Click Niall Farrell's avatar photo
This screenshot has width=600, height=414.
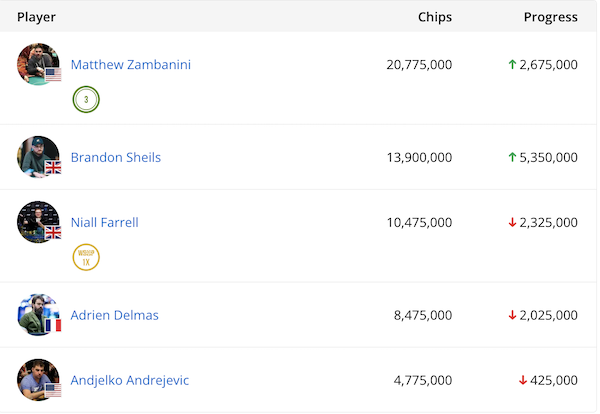(39, 222)
